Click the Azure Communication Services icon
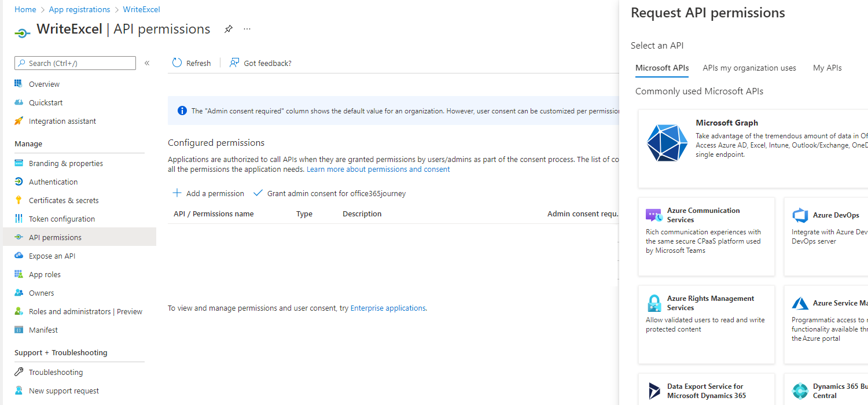This screenshot has height=405, width=868. coord(653,215)
